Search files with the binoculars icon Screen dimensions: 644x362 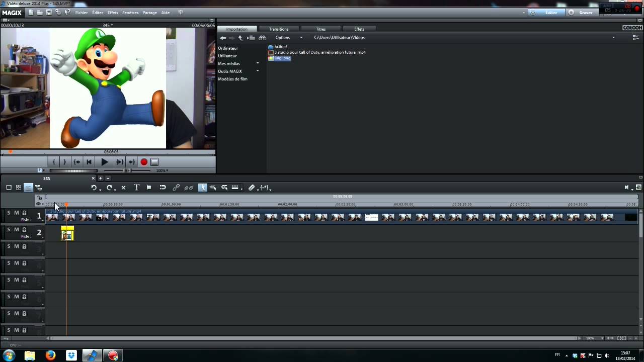(262, 38)
